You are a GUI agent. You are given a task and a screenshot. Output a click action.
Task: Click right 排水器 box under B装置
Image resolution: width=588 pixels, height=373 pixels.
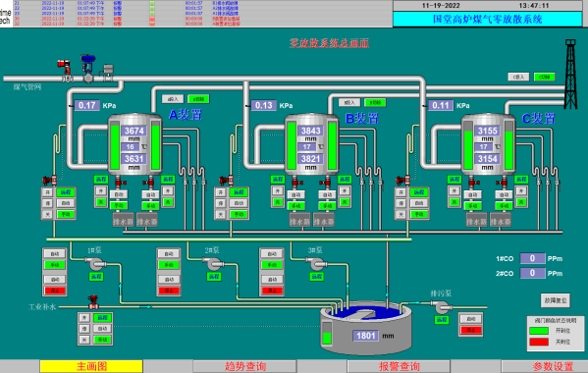[324, 221]
